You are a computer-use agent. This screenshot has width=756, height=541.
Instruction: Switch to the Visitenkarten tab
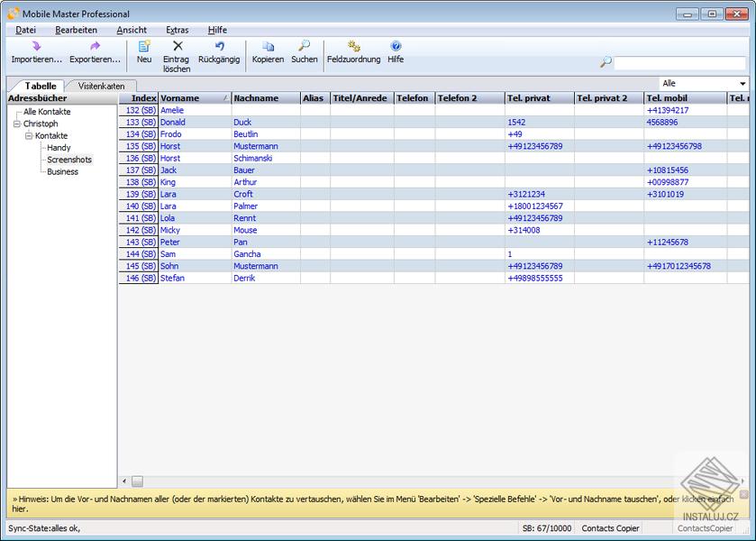pos(101,86)
